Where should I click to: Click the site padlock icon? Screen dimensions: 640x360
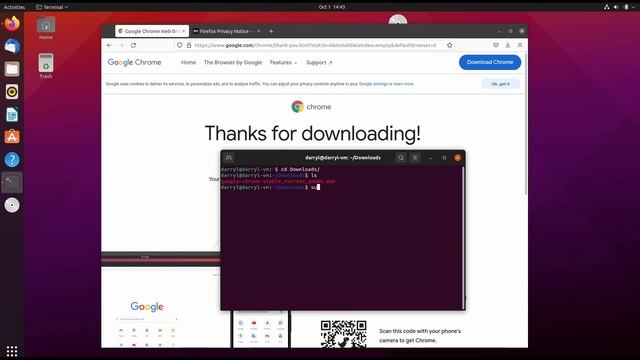point(189,45)
